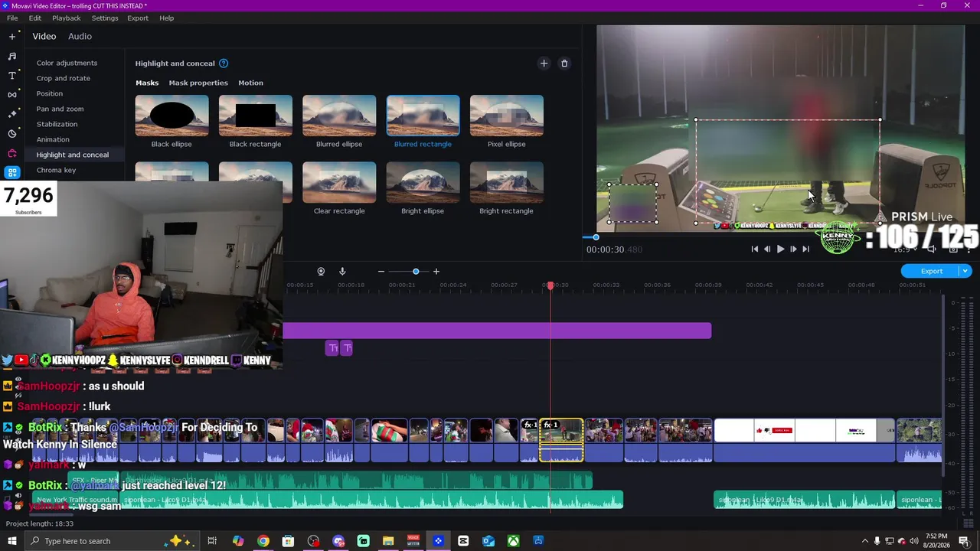Open the Help menu

click(x=166, y=18)
